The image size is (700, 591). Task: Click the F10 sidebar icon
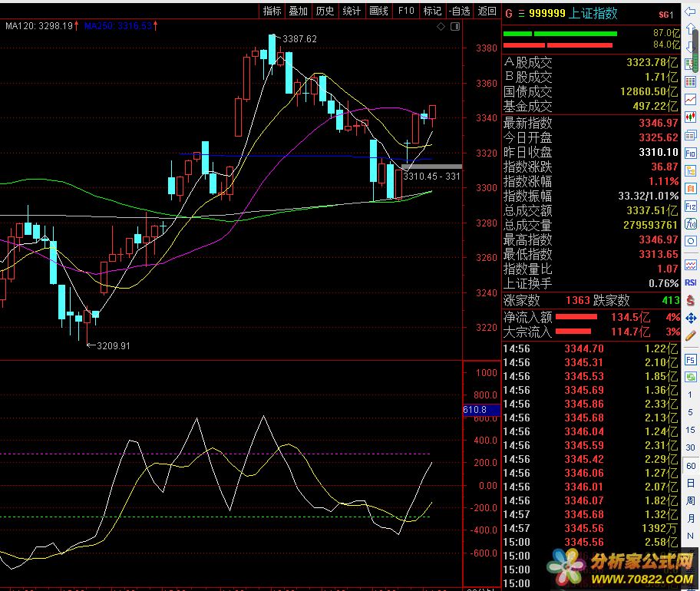690,153
